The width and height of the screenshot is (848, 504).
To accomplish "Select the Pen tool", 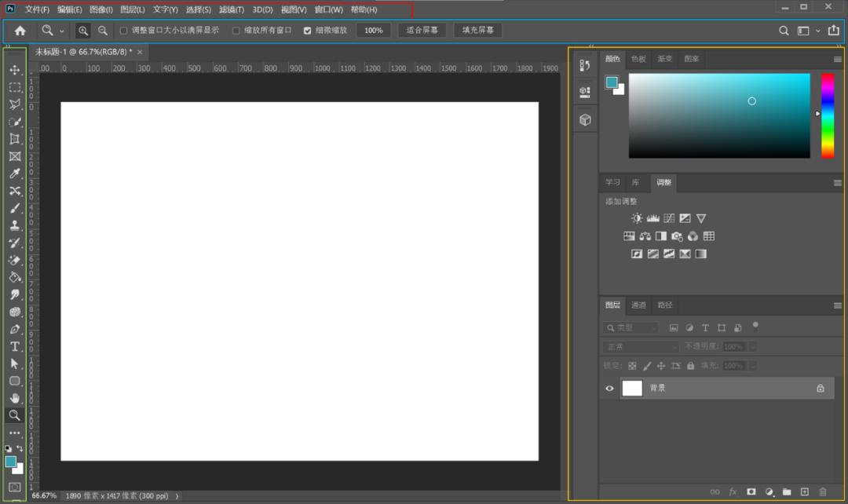I will click(x=14, y=329).
